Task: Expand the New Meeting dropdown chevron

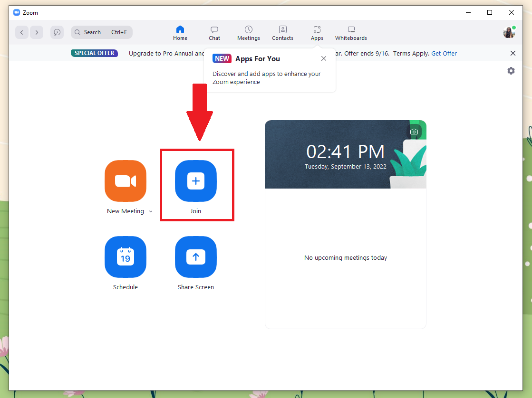Action: coord(151,211)
